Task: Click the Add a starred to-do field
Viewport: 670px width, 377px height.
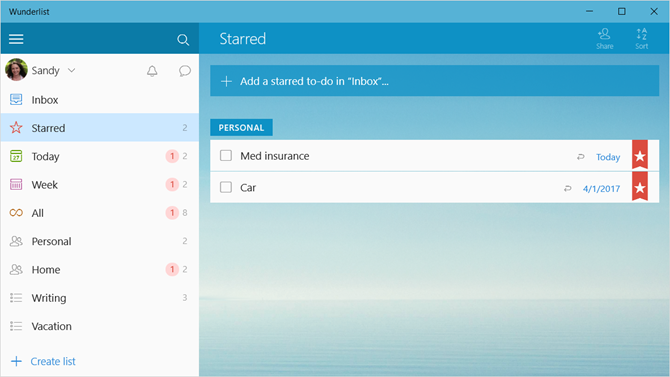Action: (x=434, y=81)
